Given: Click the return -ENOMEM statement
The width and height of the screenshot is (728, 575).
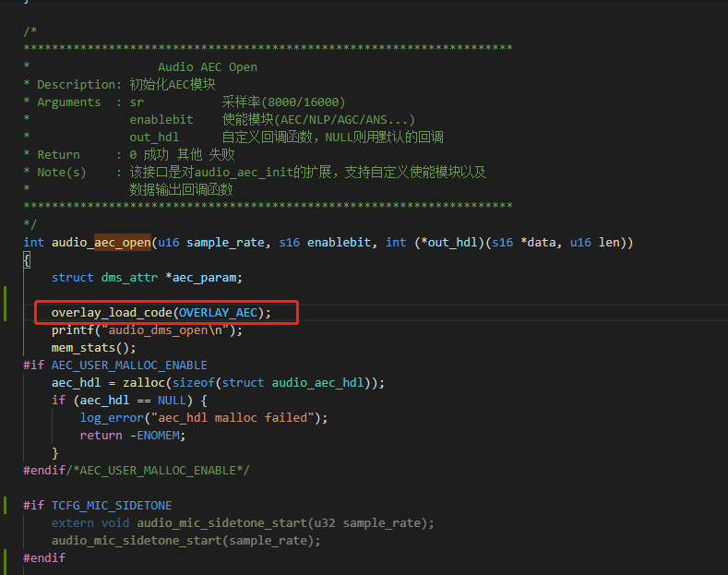Looking at the screenshot, I should coord(132,436).
